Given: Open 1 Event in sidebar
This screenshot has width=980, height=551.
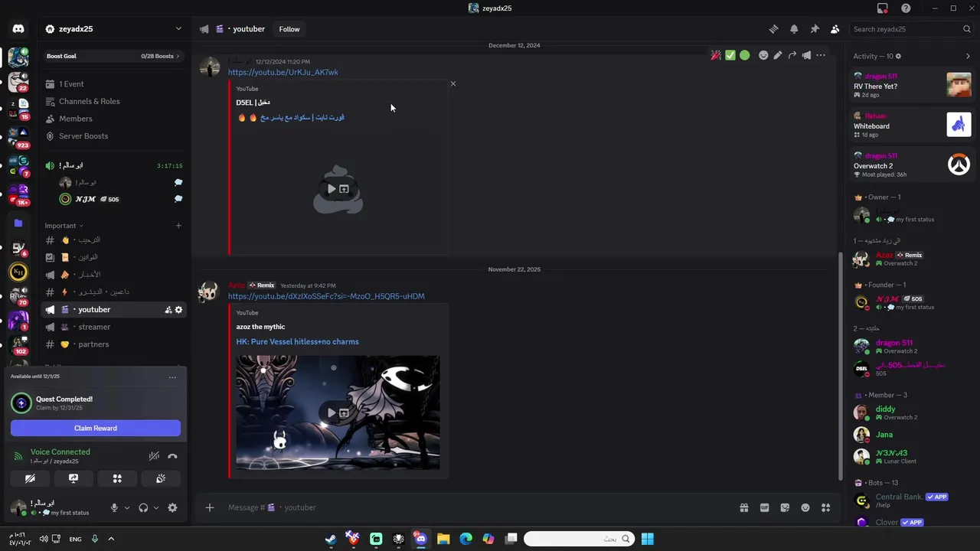Looking at the screenshot, I should click(x=113, y=84).
